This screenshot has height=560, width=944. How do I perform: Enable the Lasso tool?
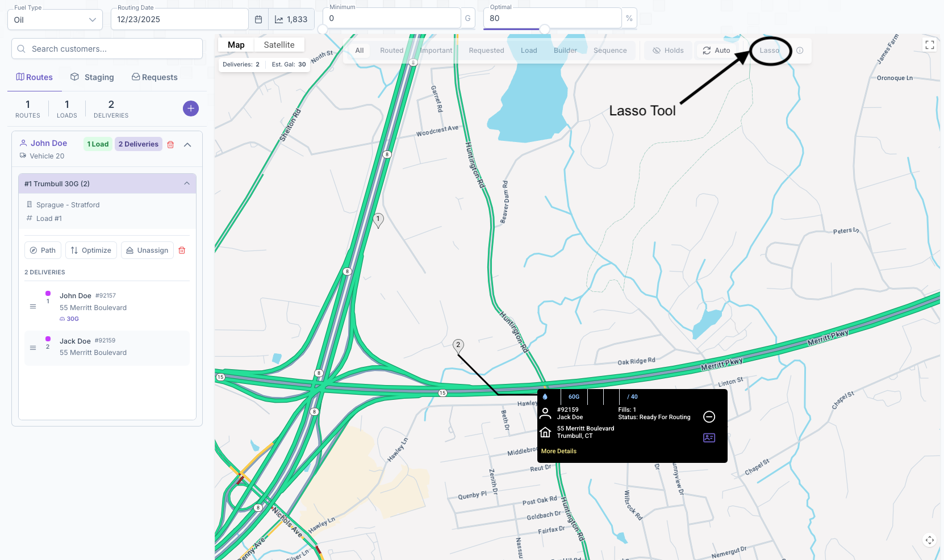click(x=769, y=51)
